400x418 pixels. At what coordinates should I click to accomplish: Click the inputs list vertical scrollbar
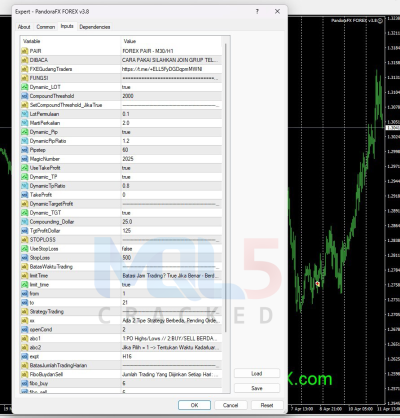click(x=226, y=187)
